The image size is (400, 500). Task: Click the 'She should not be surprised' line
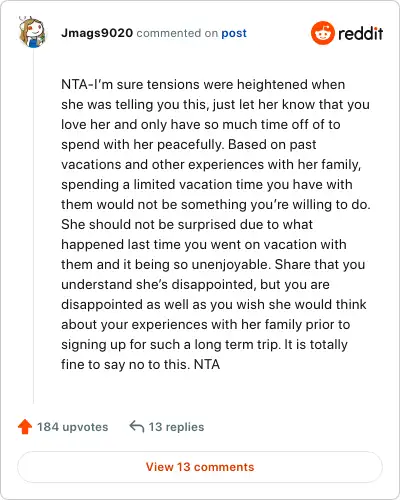(x=187, y=224)
